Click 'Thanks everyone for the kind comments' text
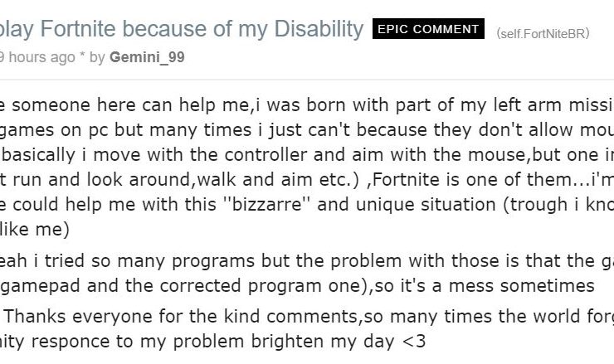 [183, 316]
